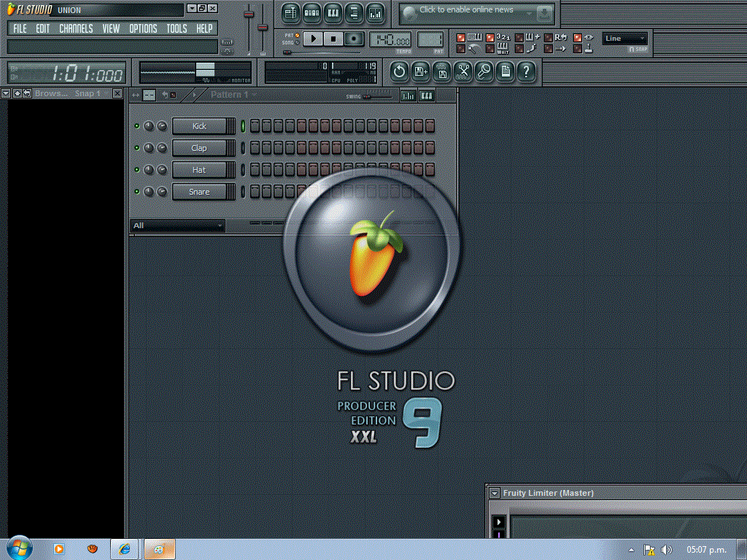Screen dimensions: 747x560
Task: Open the Line snap dropdown
Action: coord(624,39)
